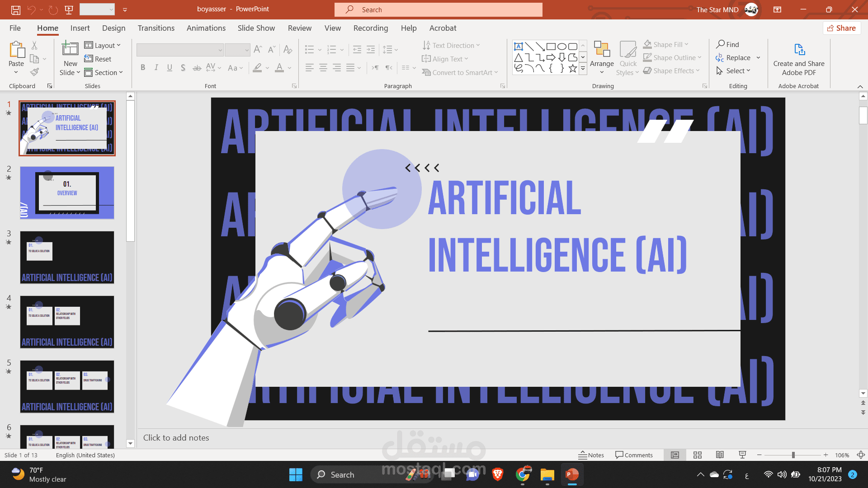Click the Format Painter brush icon
The width and height of the screenshot is (868, 488).
34,72
